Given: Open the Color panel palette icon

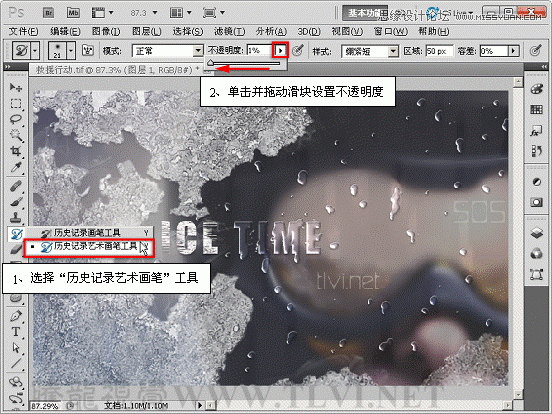Looking at the screenshot, I should [x=536, y=89].
